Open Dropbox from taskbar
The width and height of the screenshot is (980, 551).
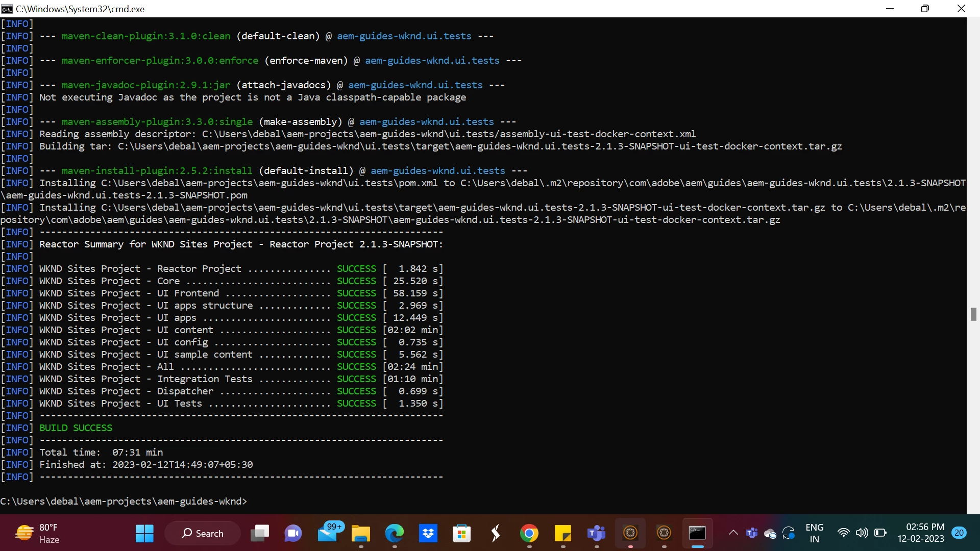pyautogui.click(x=428, y=533)
